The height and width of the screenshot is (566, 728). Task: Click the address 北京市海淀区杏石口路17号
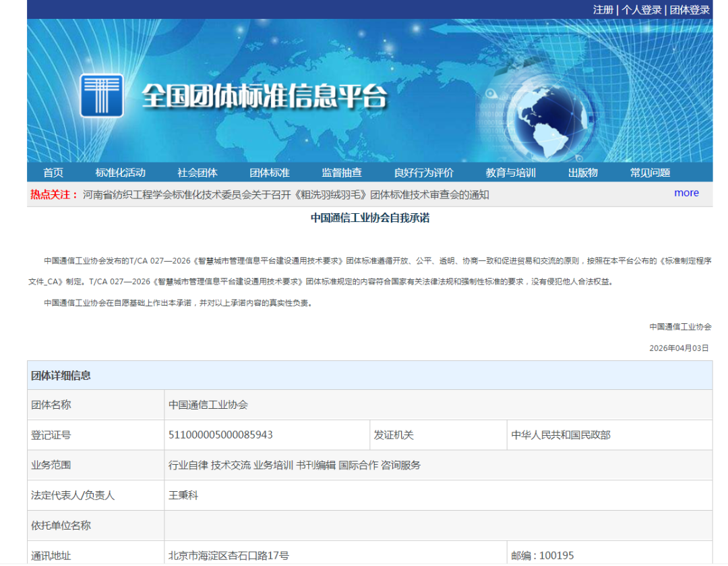point(229,556)
